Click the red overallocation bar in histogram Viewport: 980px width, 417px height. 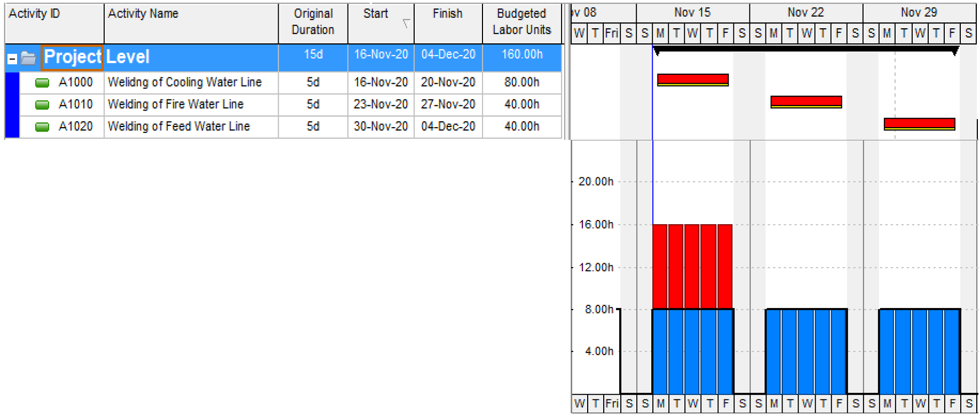click(692, 266)
